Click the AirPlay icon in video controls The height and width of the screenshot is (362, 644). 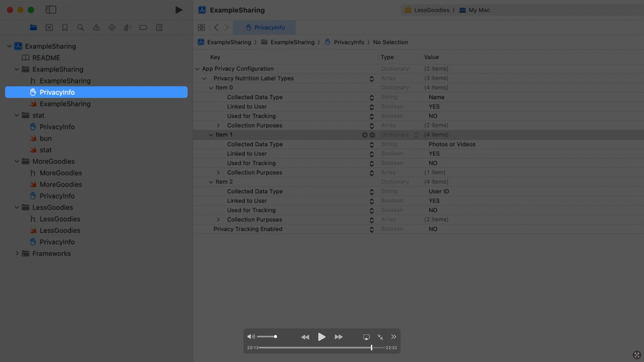tap(366, 337)
